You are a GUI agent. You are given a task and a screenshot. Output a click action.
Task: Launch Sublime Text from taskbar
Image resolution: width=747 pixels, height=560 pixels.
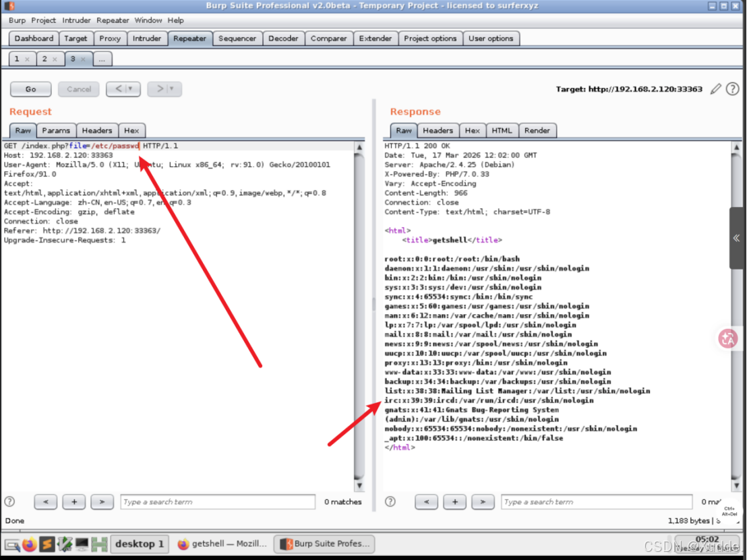pos(47,544)
